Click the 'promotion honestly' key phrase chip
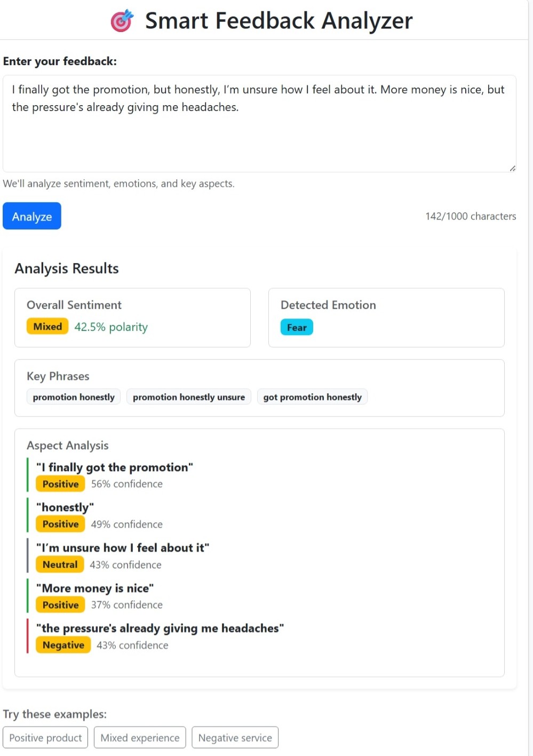This screenshot has height=756, width=533. (x=73, y=396)
